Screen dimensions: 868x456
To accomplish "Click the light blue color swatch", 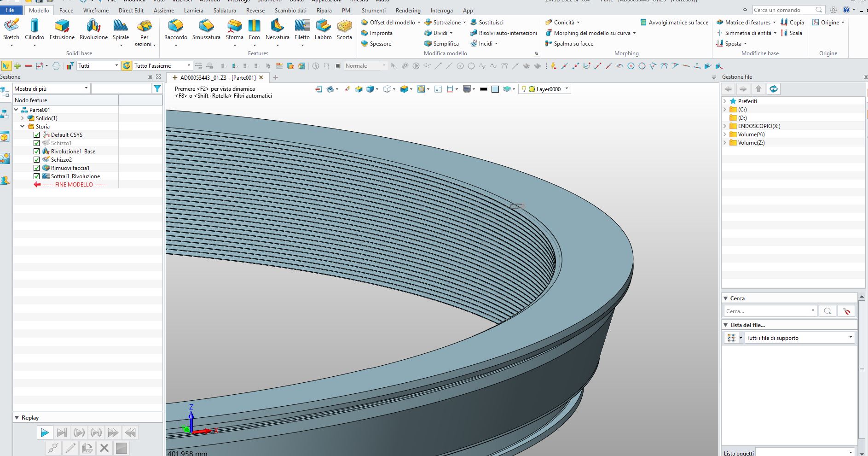I will click(x=495, y=89).
